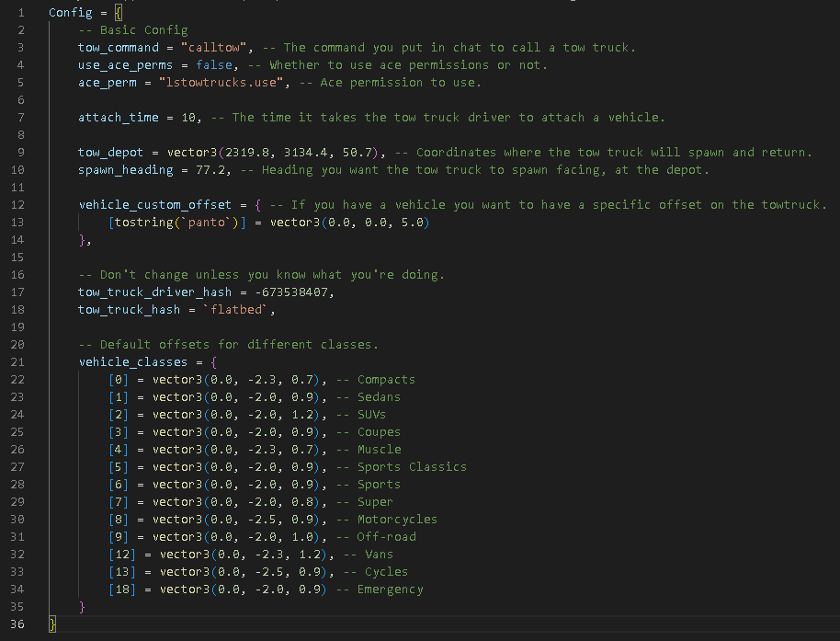Click line number 1 in gutter
The width and height of the screenshot is (840, 641).
(x=21, y=12)
